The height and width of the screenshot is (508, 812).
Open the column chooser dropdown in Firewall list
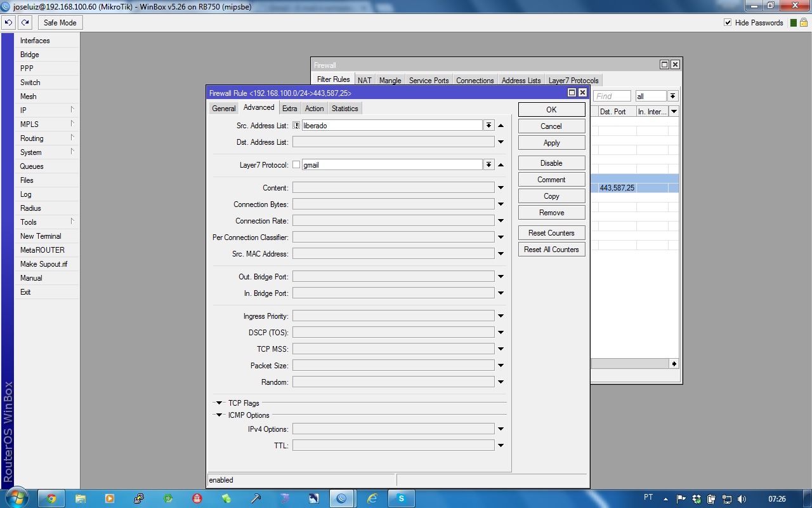[x=674, y=112]
